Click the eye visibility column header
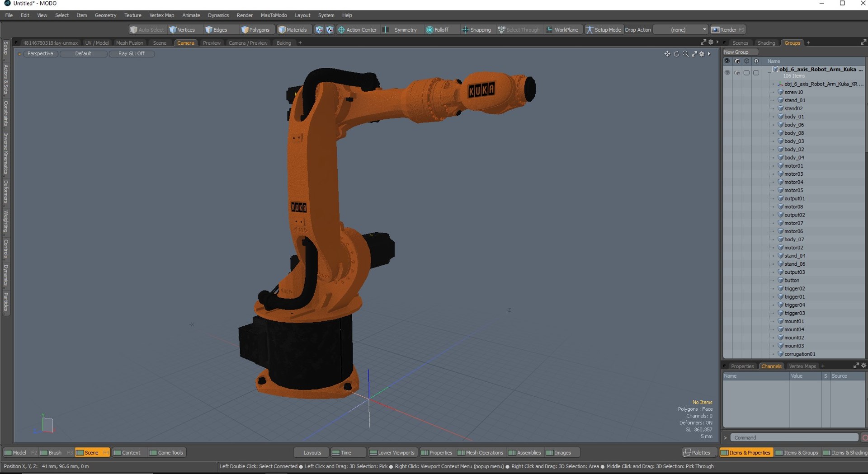Screen dimensions: 868x474 [x=727, y=61]
